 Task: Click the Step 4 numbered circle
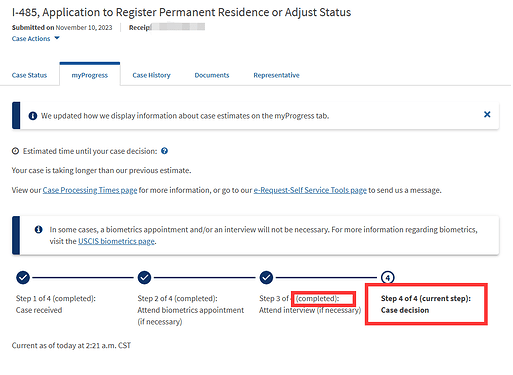[x=388, y=277]
